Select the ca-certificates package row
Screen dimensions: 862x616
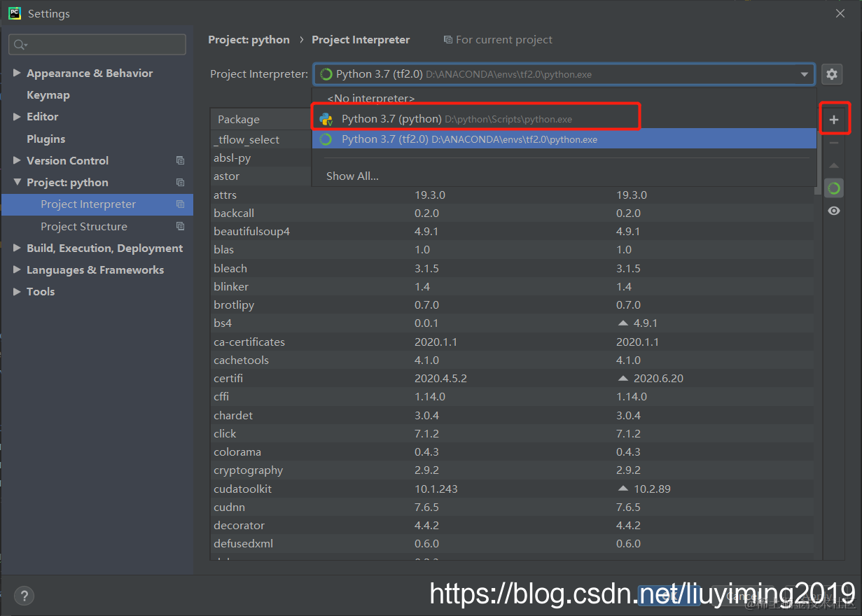tap(513, 342)
